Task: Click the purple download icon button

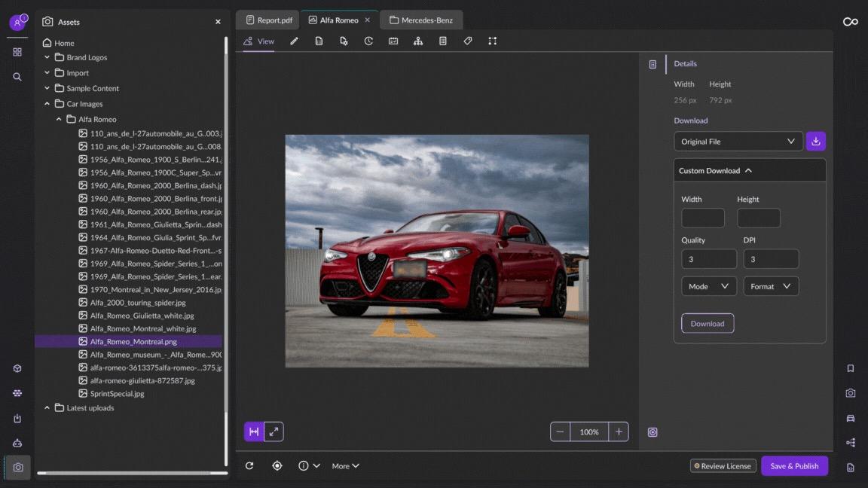Action: click(815, 141)
